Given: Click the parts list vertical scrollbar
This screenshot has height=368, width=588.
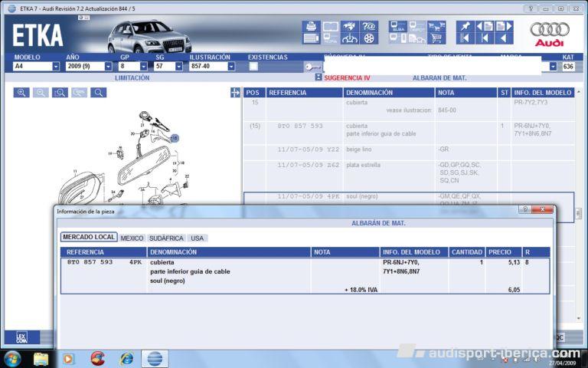Looking at the screenshot, I should point(578,205).
